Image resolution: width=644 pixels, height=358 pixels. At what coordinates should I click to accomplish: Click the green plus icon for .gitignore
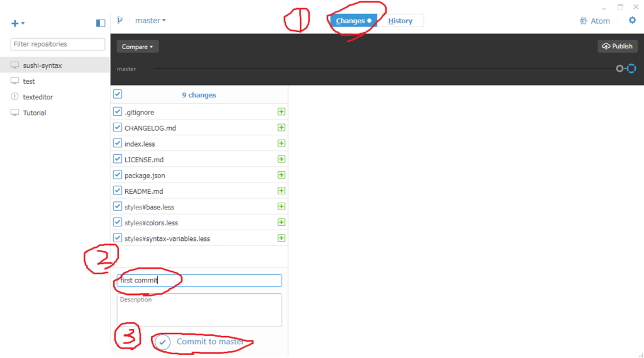(x=281, y=112)
